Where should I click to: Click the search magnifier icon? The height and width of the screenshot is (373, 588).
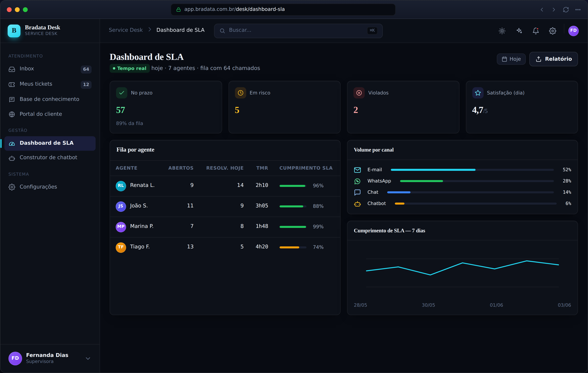tap(222, 31)
